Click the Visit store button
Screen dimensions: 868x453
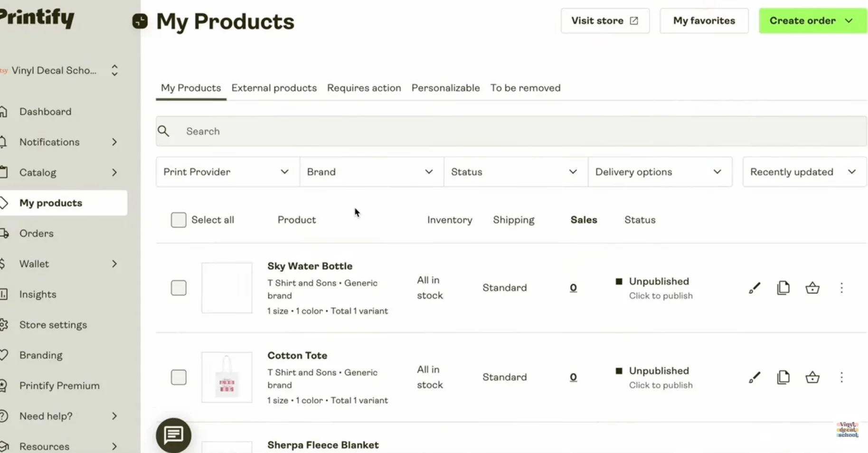[604, 21]
